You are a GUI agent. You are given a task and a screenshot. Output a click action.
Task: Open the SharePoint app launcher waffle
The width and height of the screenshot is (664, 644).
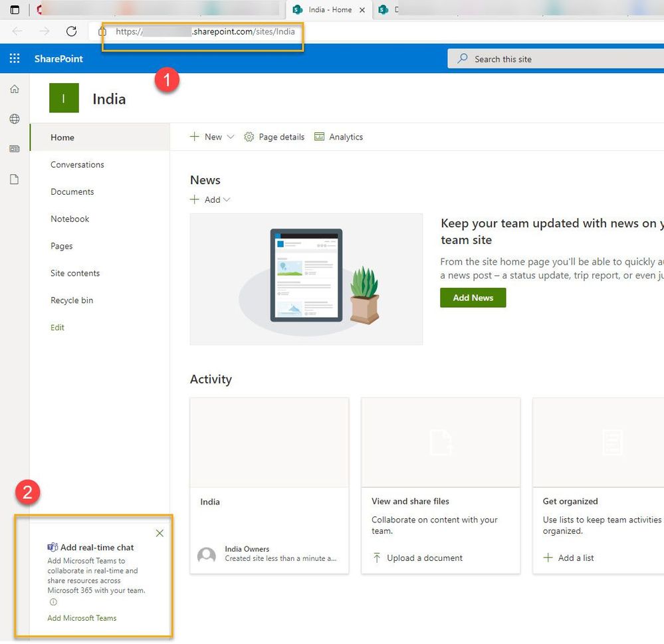click(15, 58)
